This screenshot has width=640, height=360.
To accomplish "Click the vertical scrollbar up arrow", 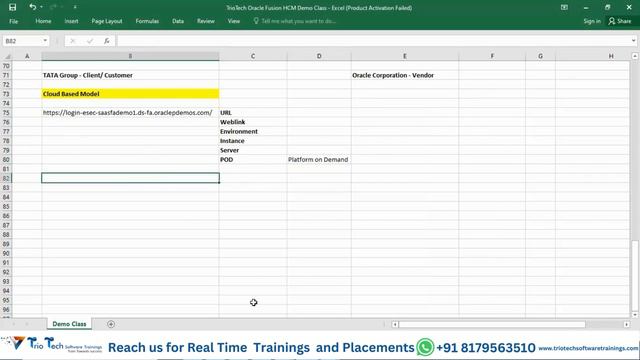I will pyautogui.click(x=635, y=56).
